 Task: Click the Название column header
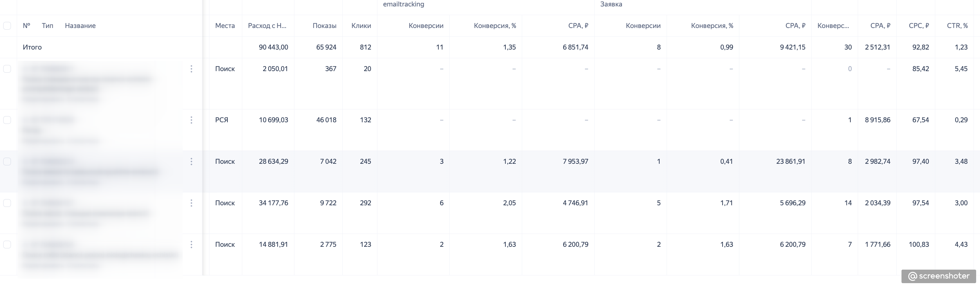pyautogui.click(x=80, y=25)
